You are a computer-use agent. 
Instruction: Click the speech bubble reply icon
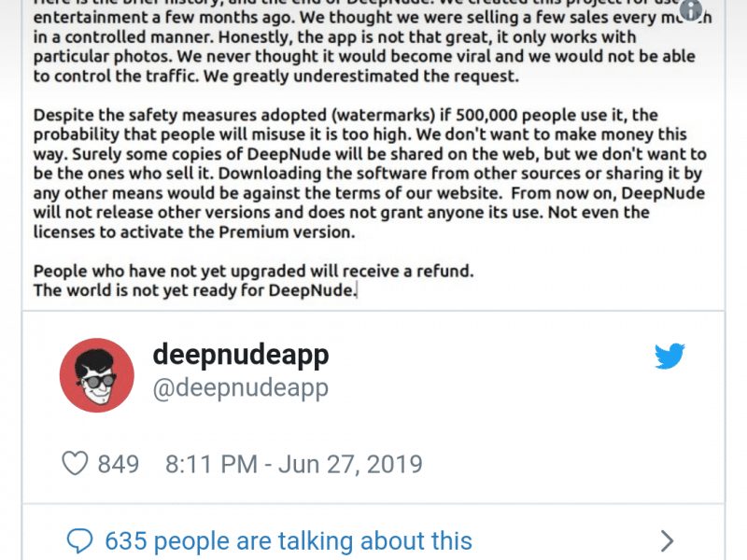[79, 541]
